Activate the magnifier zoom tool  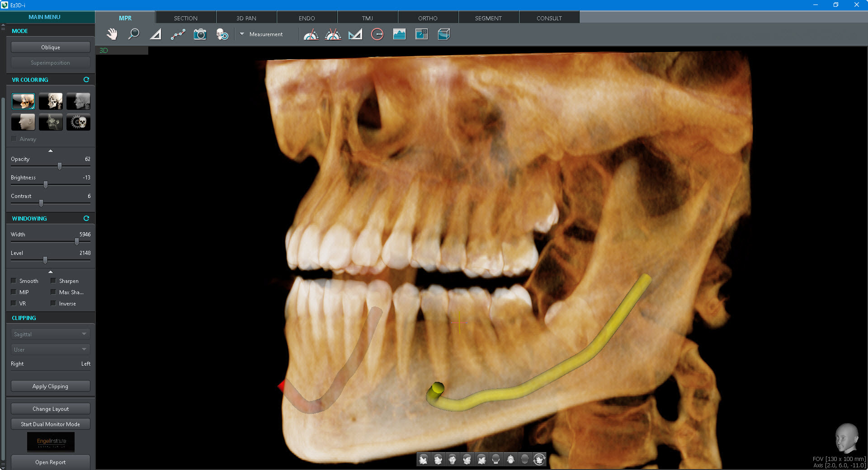point(133,34)
